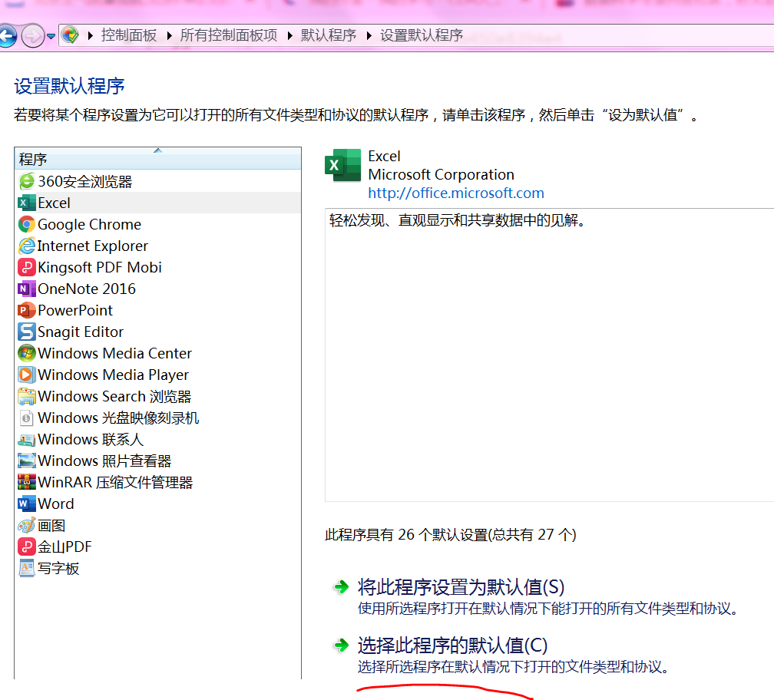The width and height of the screenshot is (774, 700).
Task: Click green arrow beside 将此程序设置为默认值
Action: click(341, 587)
